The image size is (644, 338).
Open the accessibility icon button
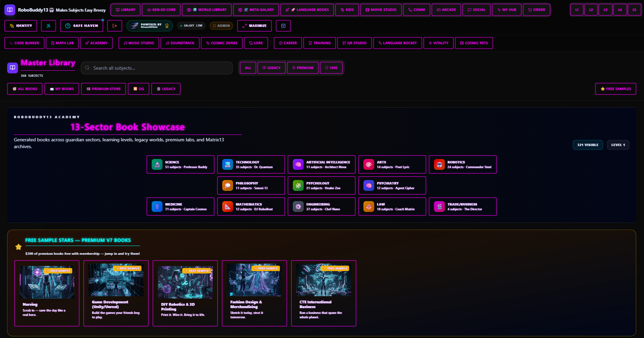point(49,26)
